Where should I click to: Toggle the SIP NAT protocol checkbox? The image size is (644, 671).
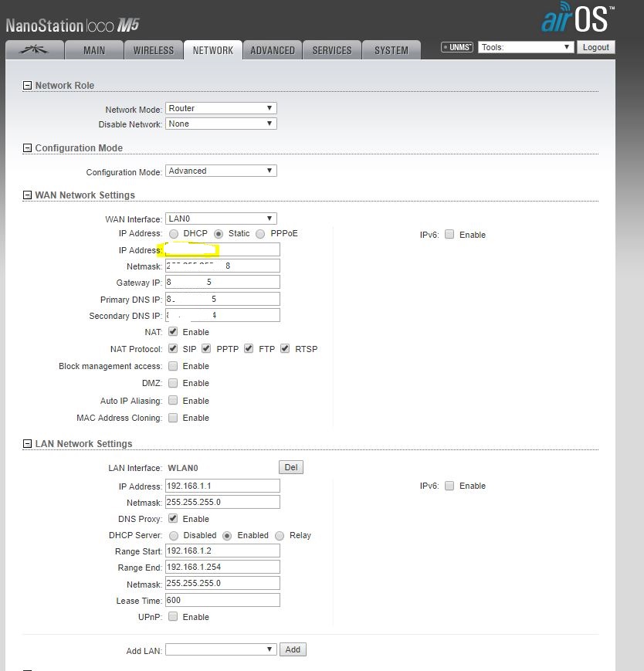tap(173, 349)
